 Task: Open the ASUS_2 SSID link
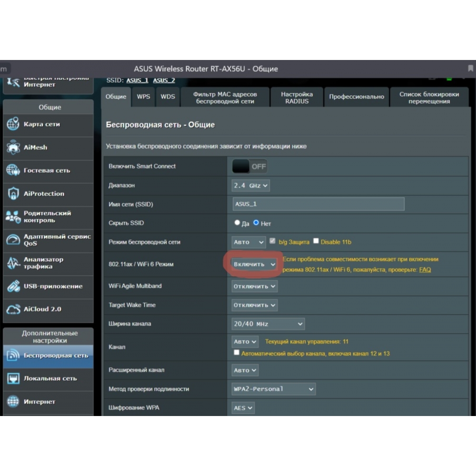pos(164,80)
